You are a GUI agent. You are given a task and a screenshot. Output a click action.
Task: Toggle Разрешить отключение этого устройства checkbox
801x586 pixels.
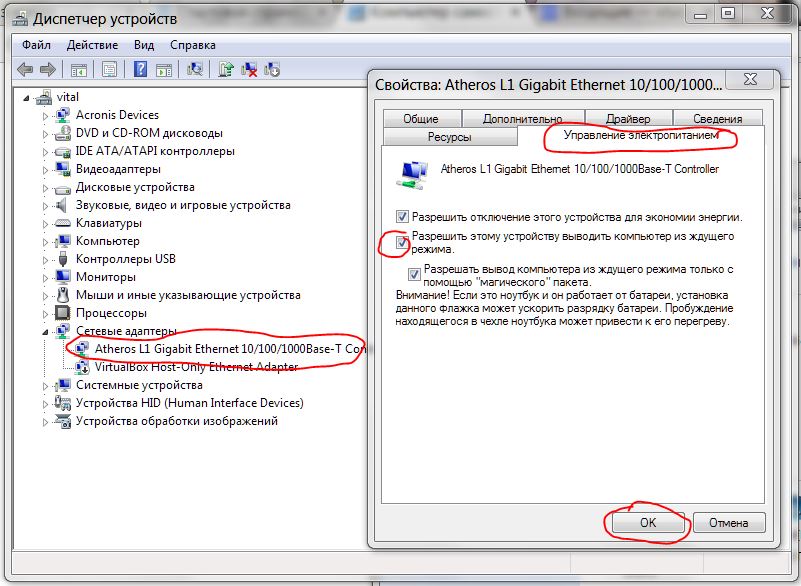tap(402, 217)
